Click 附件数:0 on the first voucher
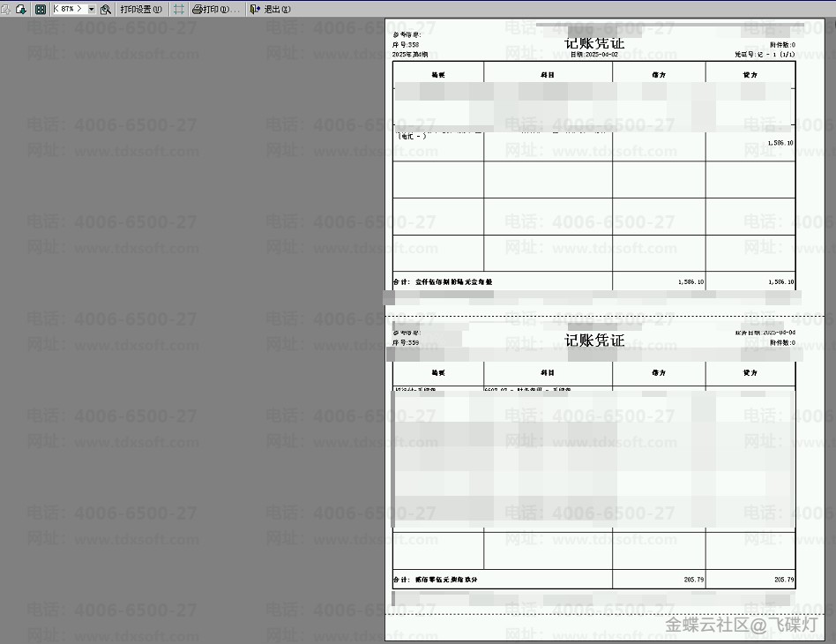Viewport: 836px width, 644px height. [x=782, y=45]
